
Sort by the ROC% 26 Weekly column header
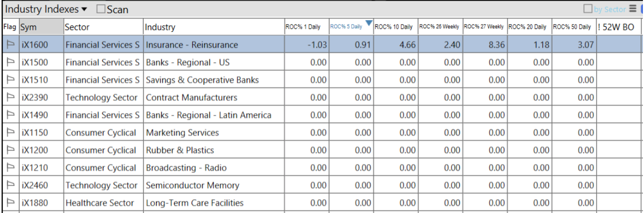click(439, 27)
